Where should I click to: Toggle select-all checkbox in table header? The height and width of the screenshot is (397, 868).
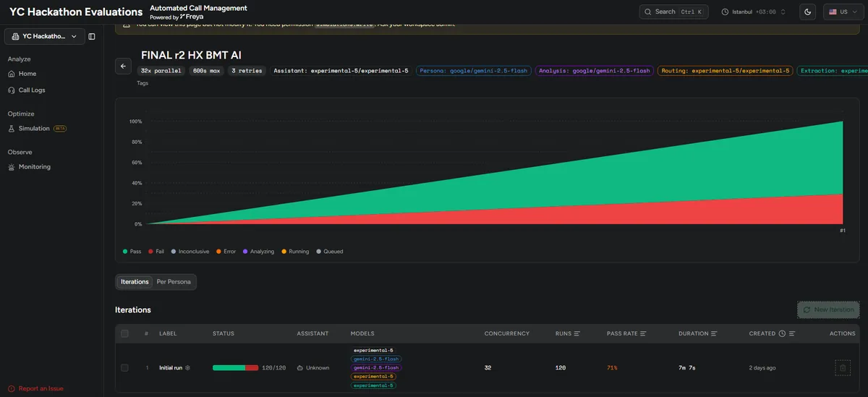pos(124,333)
